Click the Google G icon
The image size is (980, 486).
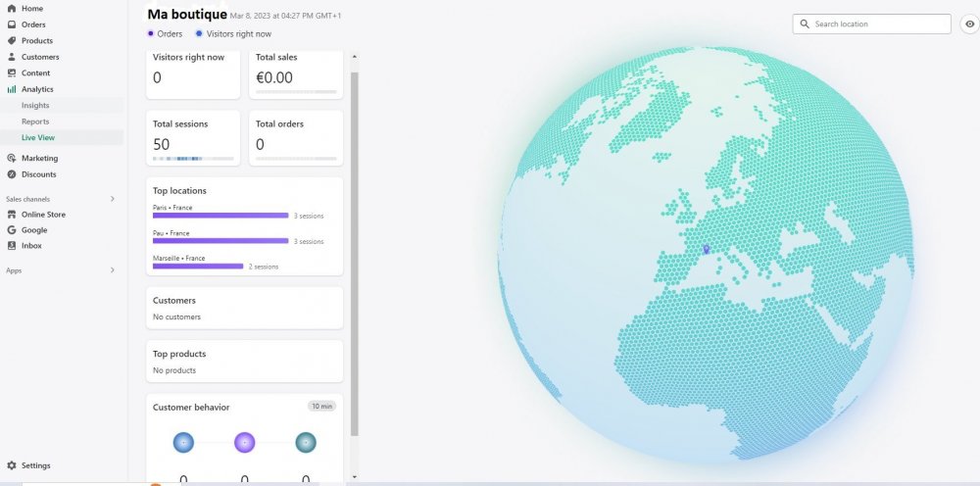(x=11, y=230)
